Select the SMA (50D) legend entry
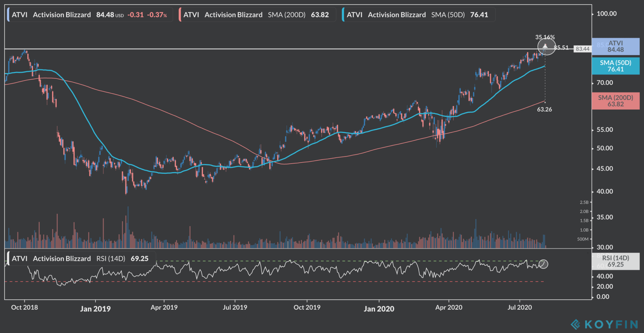This screenshot has height=333, width=644. pyautogui.click(x=419, y=15)
